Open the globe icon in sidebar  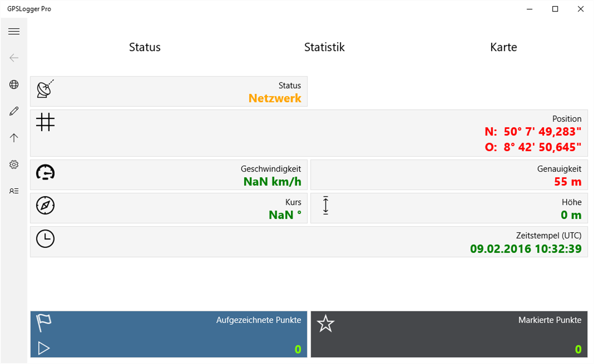pos(14,85)
